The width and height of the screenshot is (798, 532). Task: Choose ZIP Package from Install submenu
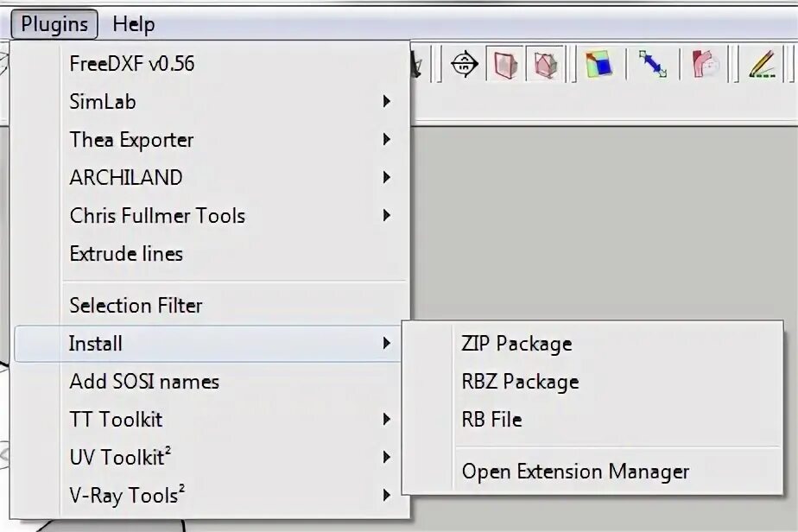click(592, 344)
